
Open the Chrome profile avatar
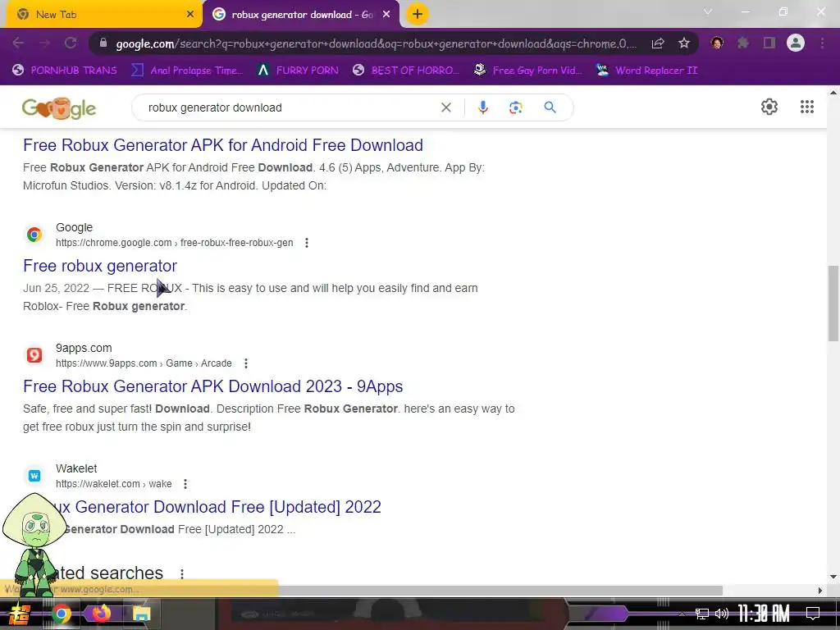click(x=796, y=43)
